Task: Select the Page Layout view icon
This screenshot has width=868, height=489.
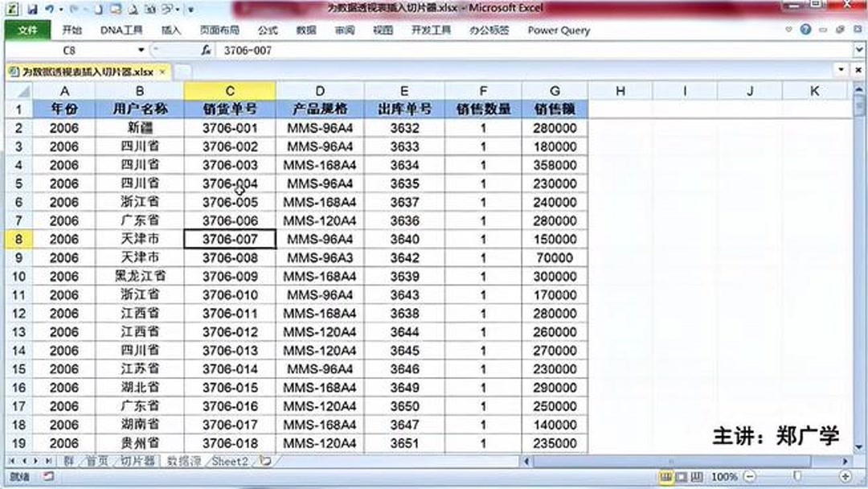Action: 681,476
